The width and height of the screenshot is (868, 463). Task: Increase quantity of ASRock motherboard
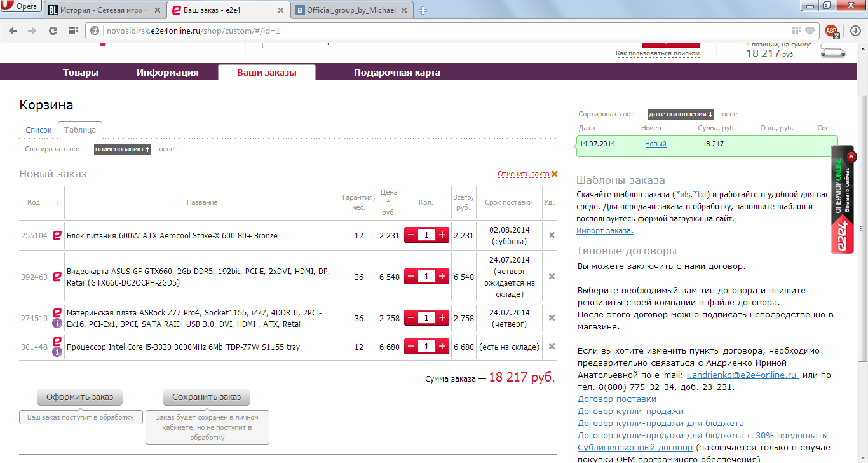point(442,317)
